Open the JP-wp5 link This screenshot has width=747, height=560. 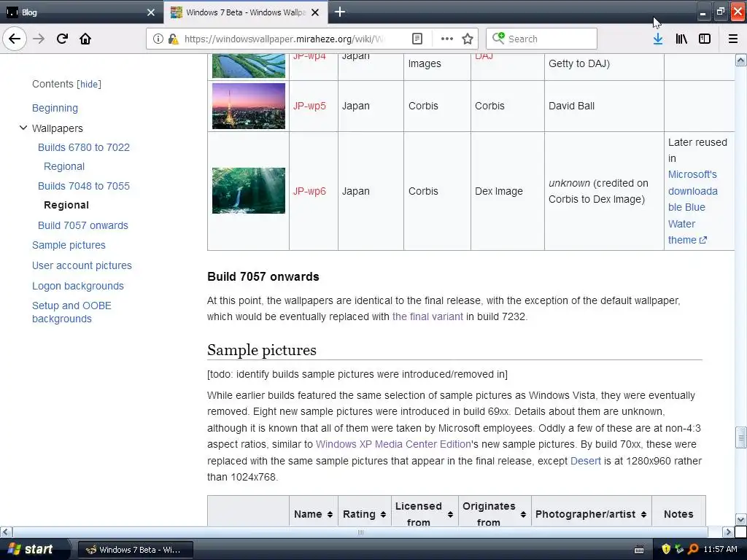pos(309,106)
